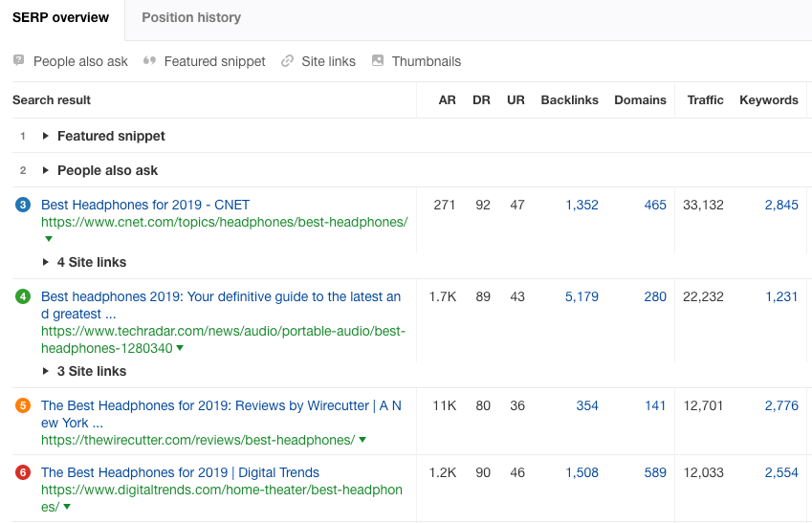Open the dropdown arrow under the CNET URL
The height and width of the screenshot is (523, 812).
pyautogui.click(x=49, y=239)
